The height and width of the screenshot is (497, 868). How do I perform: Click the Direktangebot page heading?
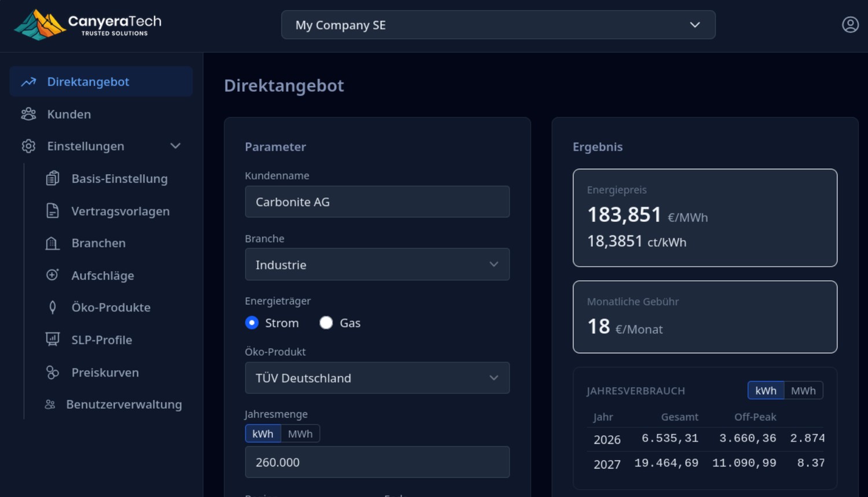(284, 86)
